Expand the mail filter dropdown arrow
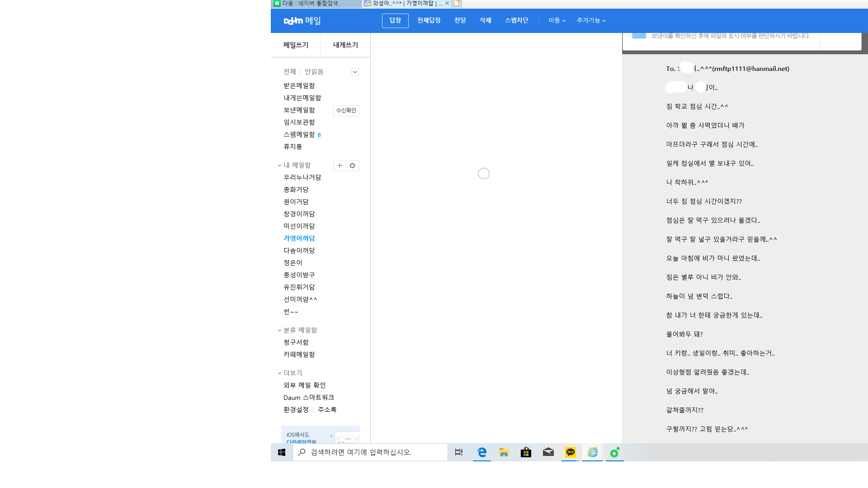This screenshot has height=488, width=868. [355, 72]
